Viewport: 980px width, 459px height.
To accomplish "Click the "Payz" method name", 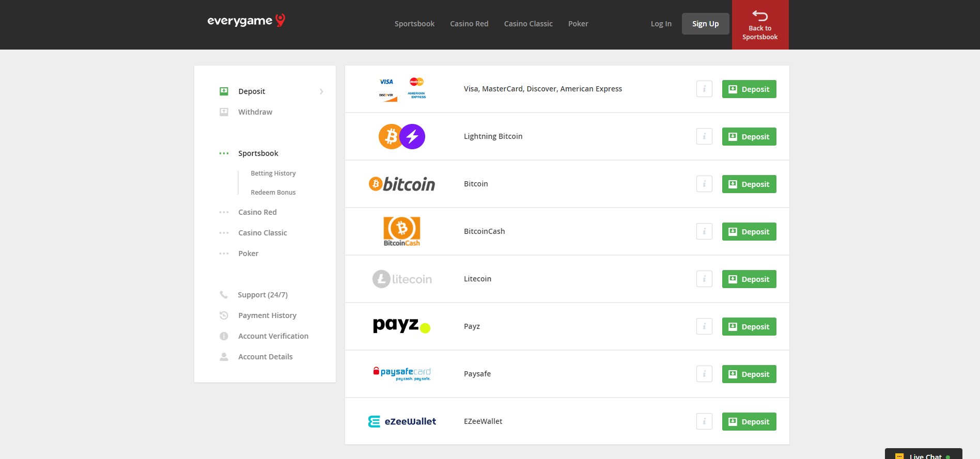I will coord(472,326).
